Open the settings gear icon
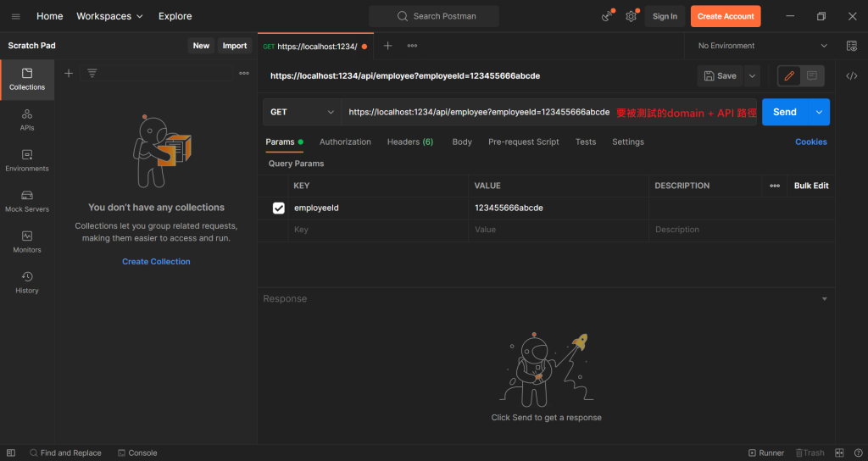Screen dimensions: 868x461 coord(631,17)
